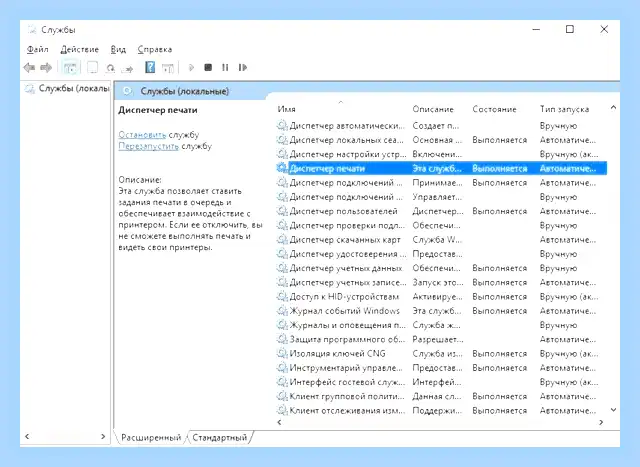Viewport: 640px width, 467px height.
Task: Sort by the Состояние column header
Action: click(494, 109)
